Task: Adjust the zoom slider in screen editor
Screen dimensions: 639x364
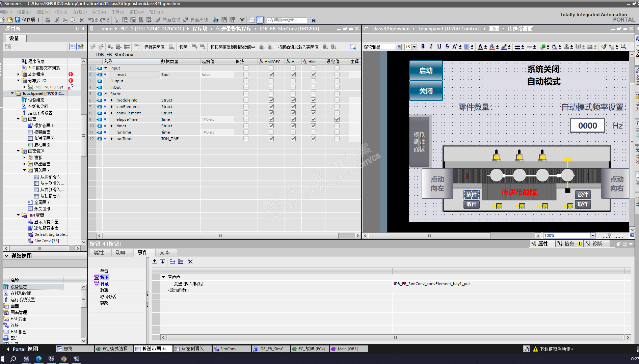Action: point(609,235)
